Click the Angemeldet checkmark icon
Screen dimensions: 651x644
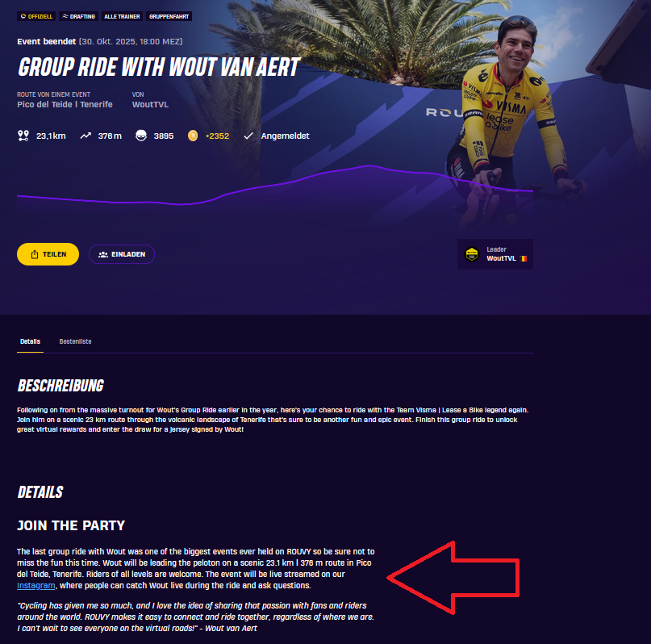click(248, 136)
